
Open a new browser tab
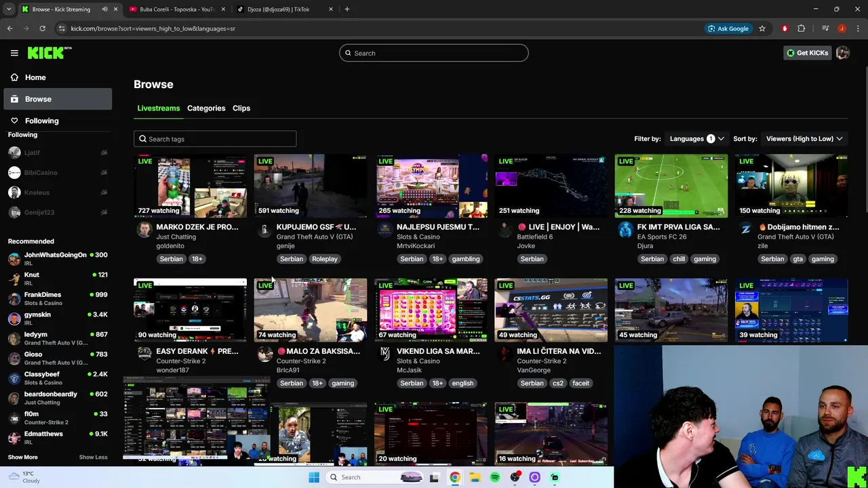[347, 9]
